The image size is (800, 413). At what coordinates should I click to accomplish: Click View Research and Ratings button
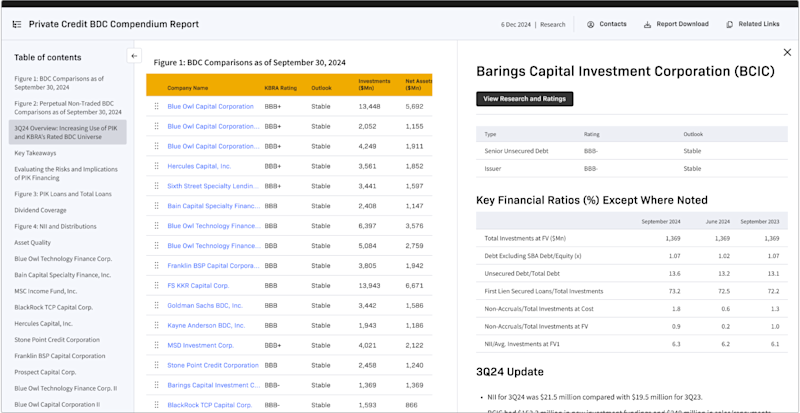[524, 99]
